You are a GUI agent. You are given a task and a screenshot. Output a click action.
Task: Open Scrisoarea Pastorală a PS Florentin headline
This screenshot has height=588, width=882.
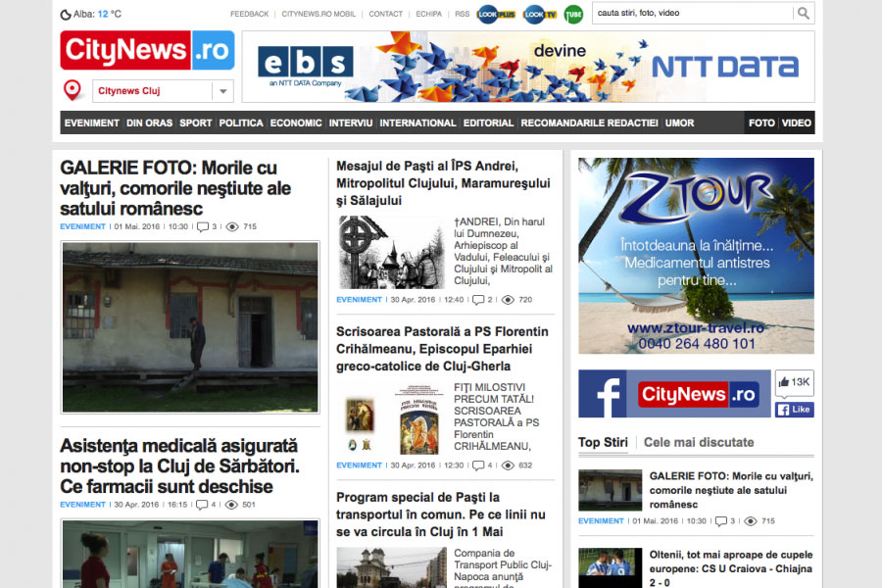[442, 349]
